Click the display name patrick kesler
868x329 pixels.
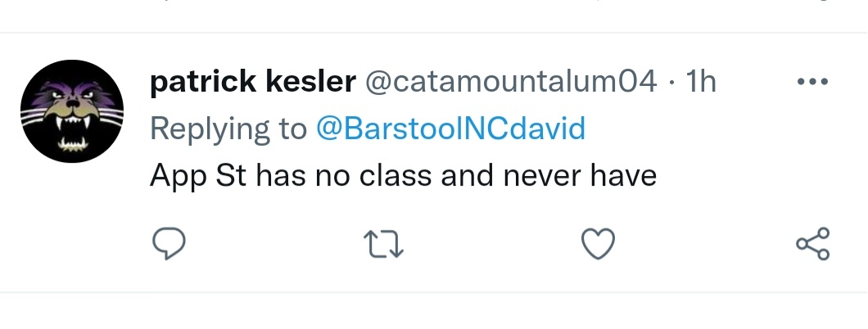(x=253, y=82)
